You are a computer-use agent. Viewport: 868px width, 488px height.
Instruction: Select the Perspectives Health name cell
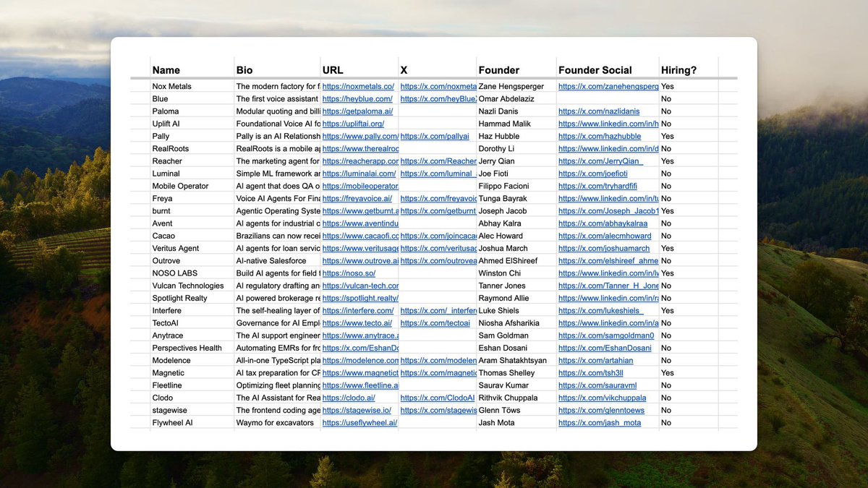pos(192,348)
